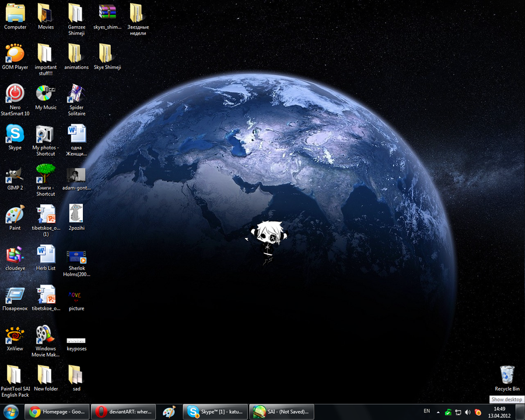Select the sad folder
The width and height of the screenshot is (525, 420).
[76, 379]
